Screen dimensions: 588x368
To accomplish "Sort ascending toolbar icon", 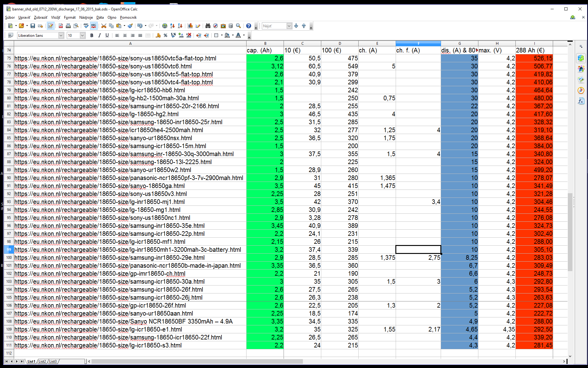I will (172, 26).
